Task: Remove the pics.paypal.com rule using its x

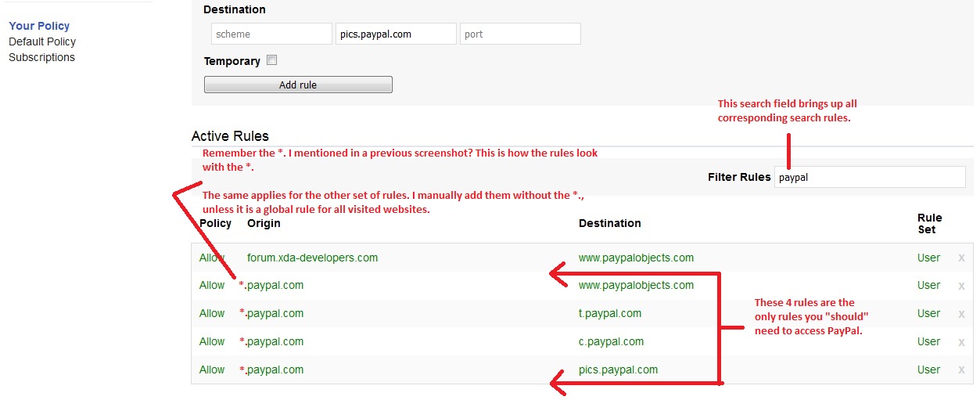Action: [x=961, y=370]
